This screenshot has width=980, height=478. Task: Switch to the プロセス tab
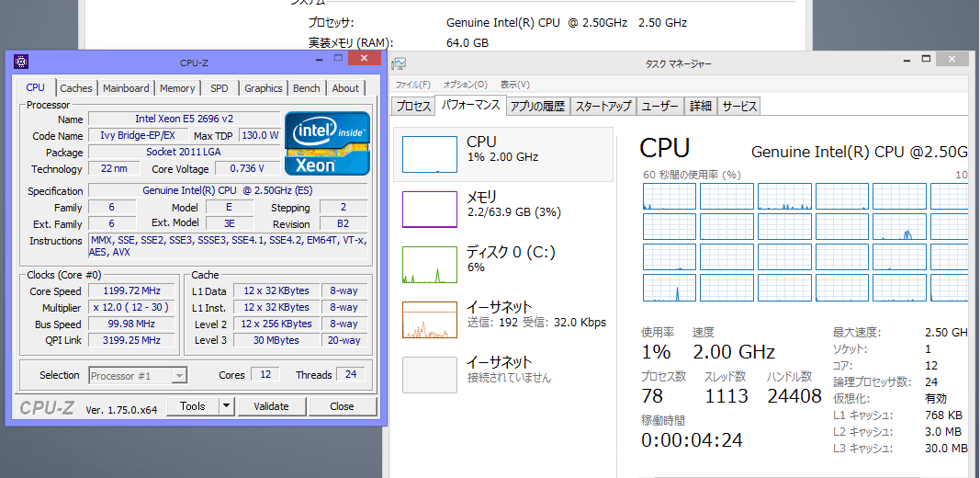[x=413, y=107]
